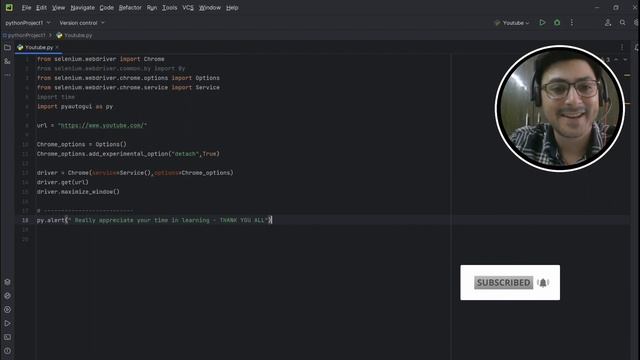
Task: Open the Terminal tool window icon
Action: (x=7, y=337)
